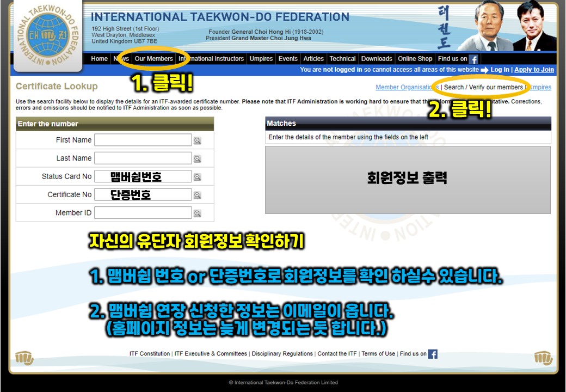This screenshot has height=392, width=566.
Task: Click search icon next to Last Name
Action: pos(197,158)
